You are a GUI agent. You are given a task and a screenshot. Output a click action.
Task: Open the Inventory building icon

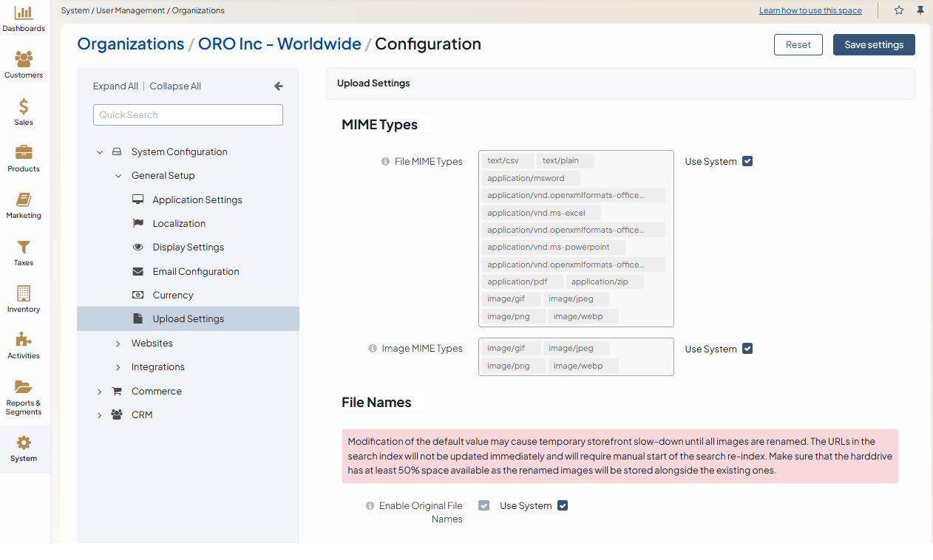coord(24,293)
